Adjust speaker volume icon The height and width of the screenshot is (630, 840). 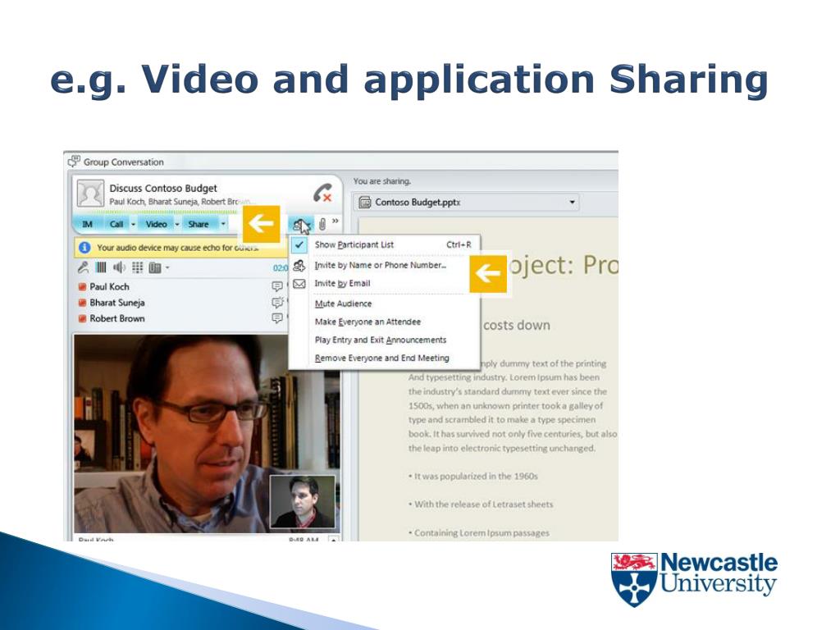(x=119, y=267)
